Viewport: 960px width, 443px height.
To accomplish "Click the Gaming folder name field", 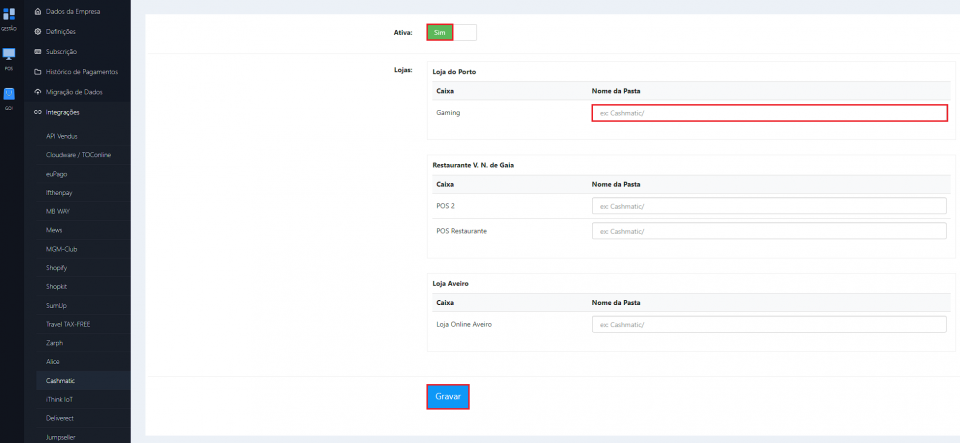I will click(x=768, y=113).
